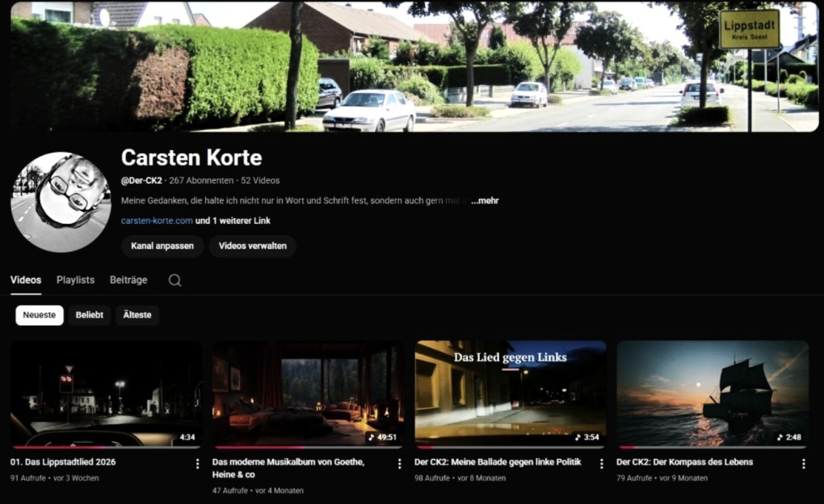Click the channel banner image
The image size is (824, 504).
[x=414, y=66]
